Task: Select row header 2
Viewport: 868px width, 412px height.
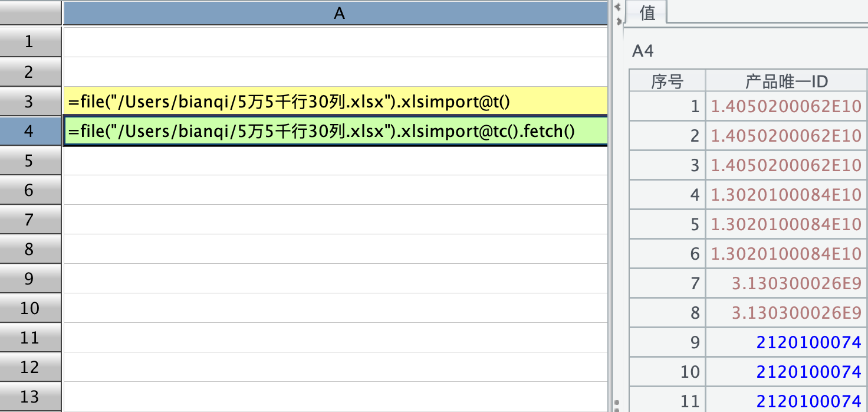Action: (x=31, y=72)
